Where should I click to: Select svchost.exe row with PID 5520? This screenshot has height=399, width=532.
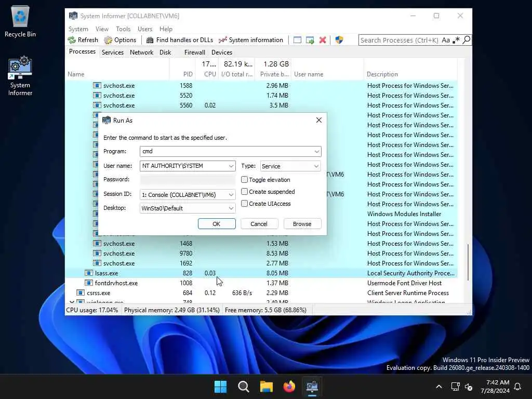pyautogui.click(x=261, y=96)
